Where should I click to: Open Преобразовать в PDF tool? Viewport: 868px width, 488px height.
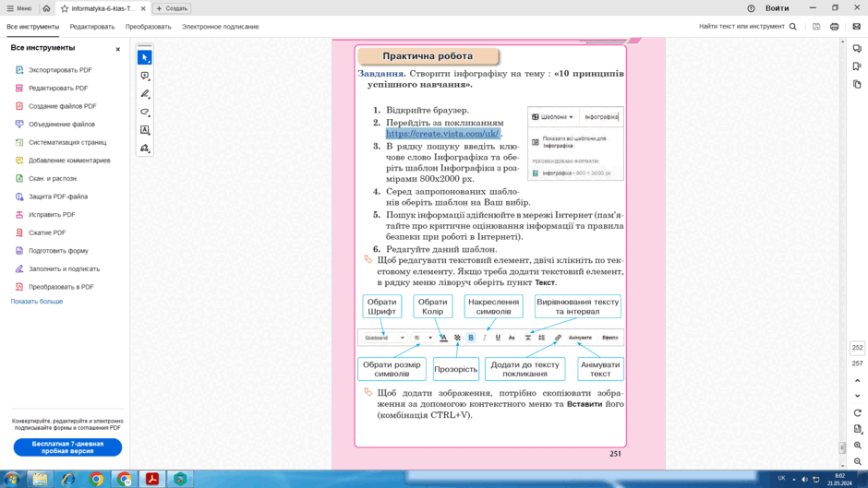[61, 287]
